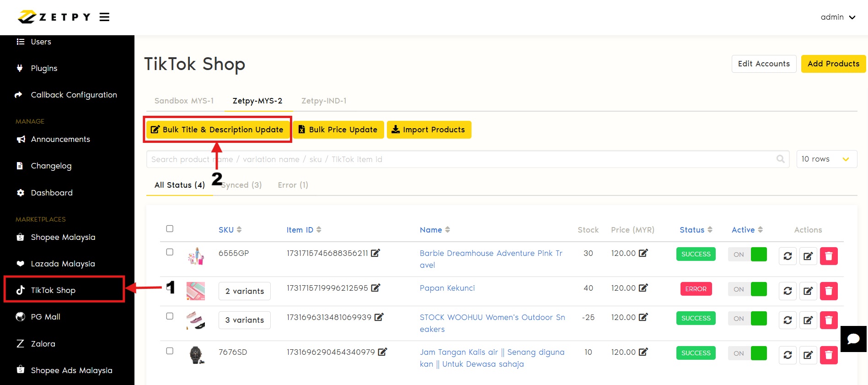Open the 10 rows dropdown
The height and width of the screenshot is (385, 868).
pyautogui.click(x=826, y=159)
